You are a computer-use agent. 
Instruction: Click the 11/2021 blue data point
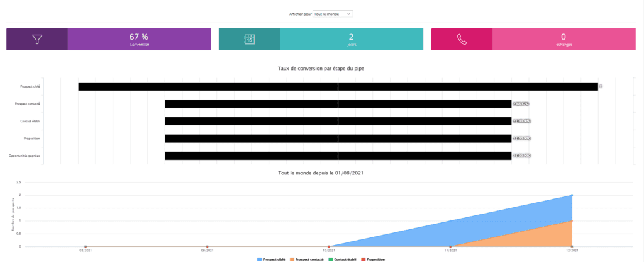[450, 221]
